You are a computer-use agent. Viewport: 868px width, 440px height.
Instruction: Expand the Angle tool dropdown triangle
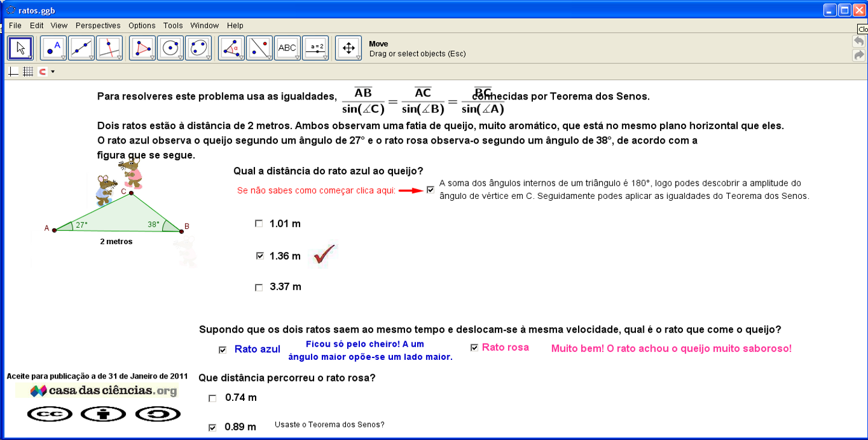241,57
